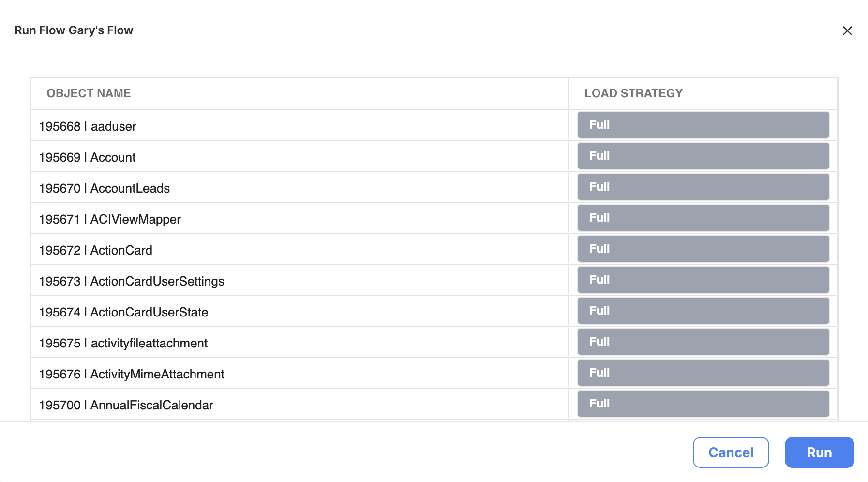Open ActionCardUserState Full dropdown
The image size is (868, 482).
(x=703, y=311)
